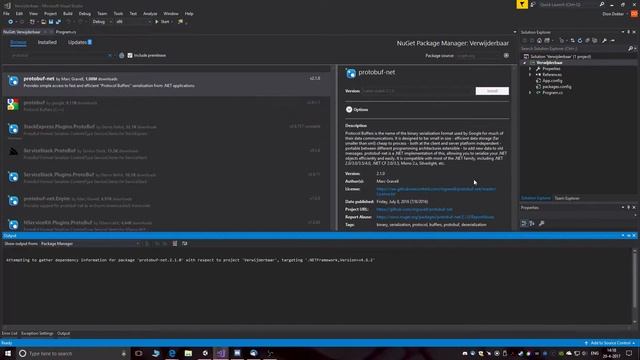Click the Open File toolbar icon
This screenshot has height=360, width=640.
(x=43, y=22)
